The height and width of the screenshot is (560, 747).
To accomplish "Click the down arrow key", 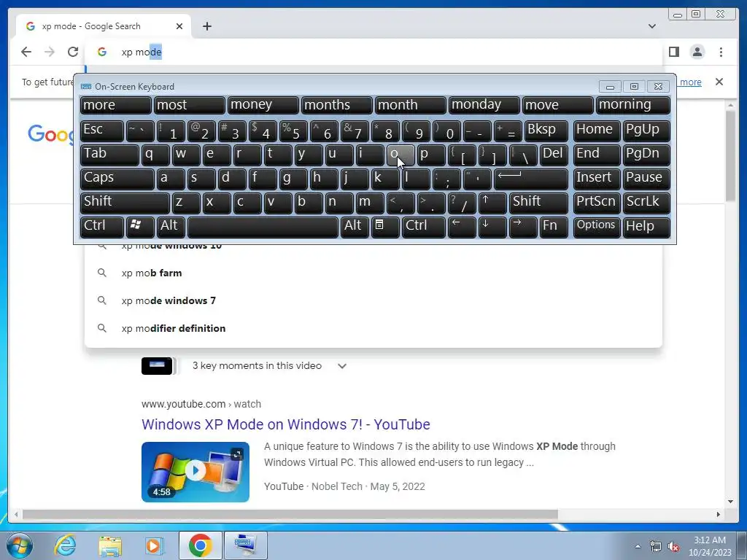I will click(492, 227).
